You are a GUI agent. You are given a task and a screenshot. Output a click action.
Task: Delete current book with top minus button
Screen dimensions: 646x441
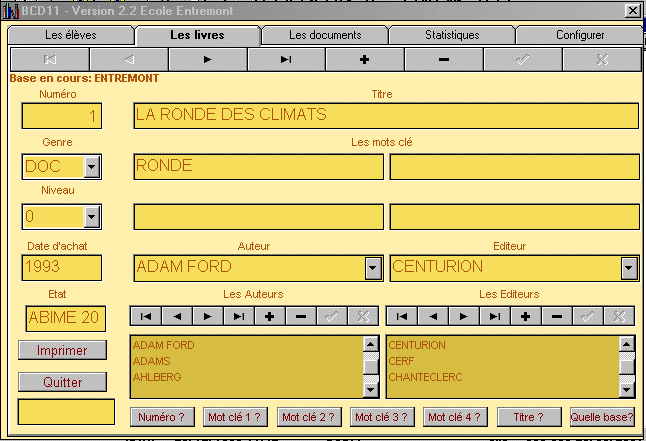(443, 60)
